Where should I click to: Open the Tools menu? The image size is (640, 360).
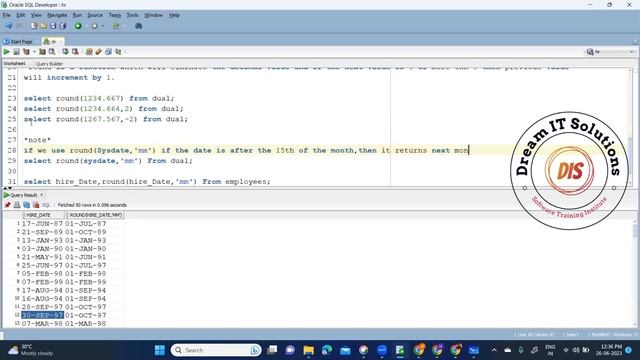coord(132,15)
